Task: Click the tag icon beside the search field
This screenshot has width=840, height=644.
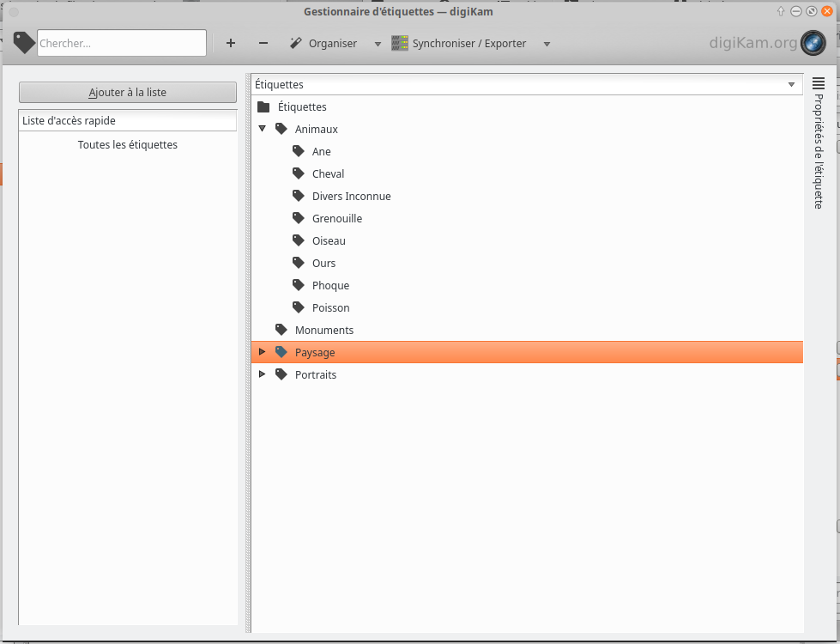Action: [24, 43]
